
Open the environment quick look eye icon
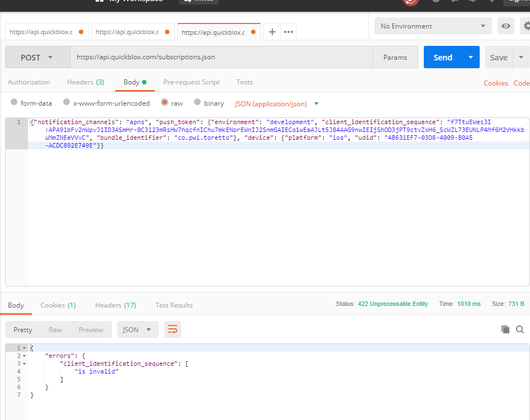[505, 26]
